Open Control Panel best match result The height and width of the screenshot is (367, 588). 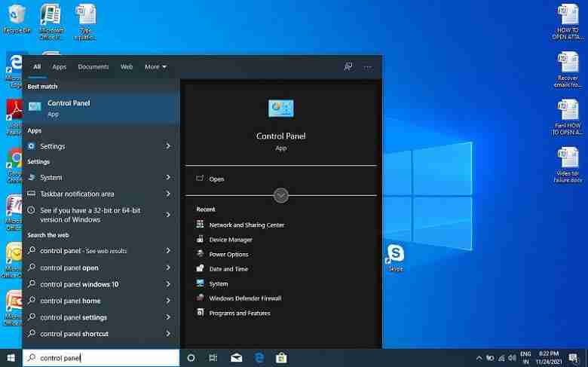[101, 108]
